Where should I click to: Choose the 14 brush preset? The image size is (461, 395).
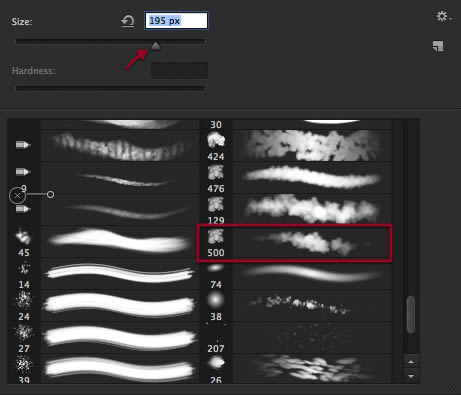pos(103,274)
